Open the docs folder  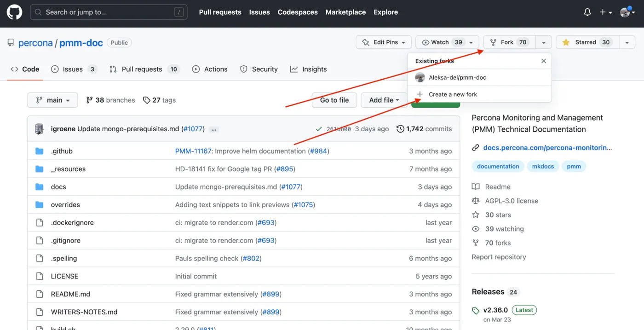tap(58, 187)
